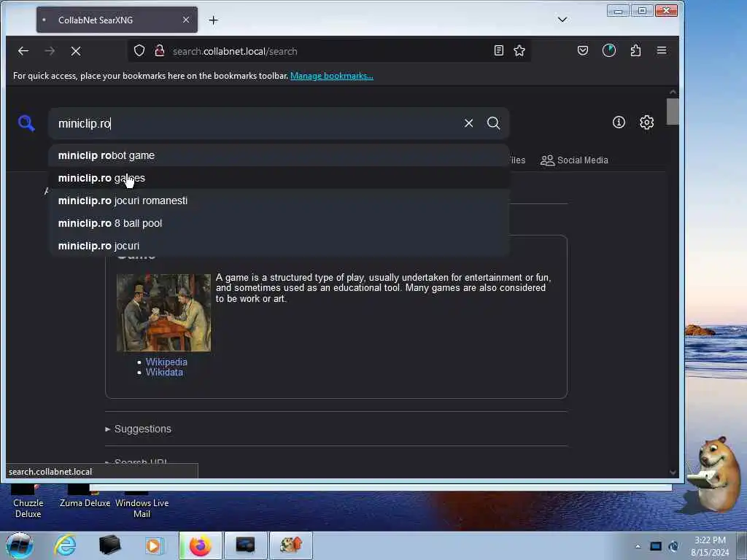Select the CollabNet SearXNG tab

117,20
